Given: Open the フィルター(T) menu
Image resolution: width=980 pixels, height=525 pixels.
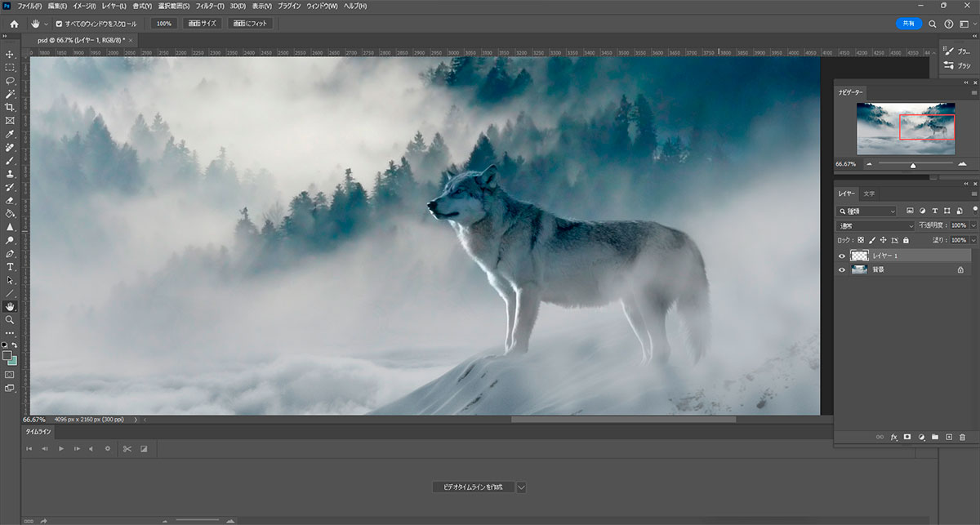Looking at the screenshot, I should pos(210,7).
